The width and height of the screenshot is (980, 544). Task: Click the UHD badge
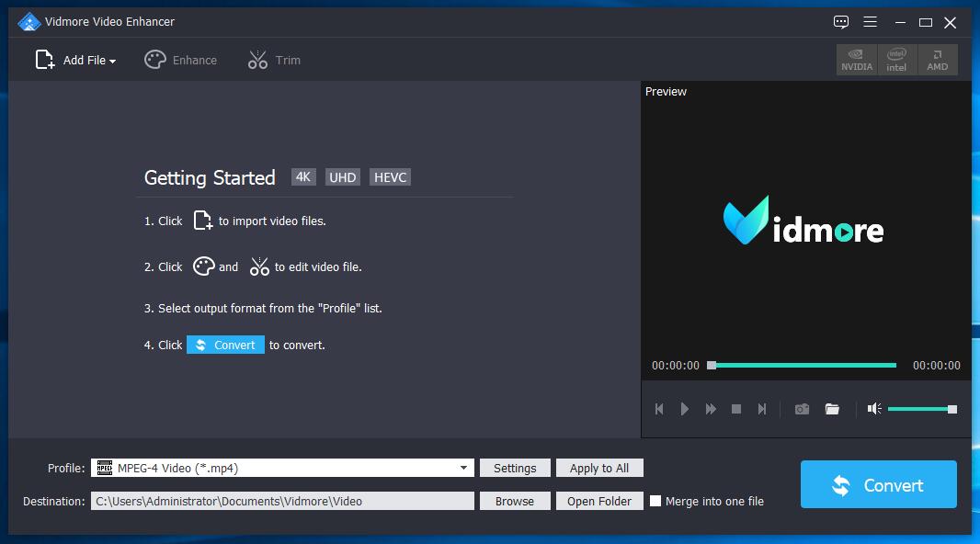pos(343,177)
